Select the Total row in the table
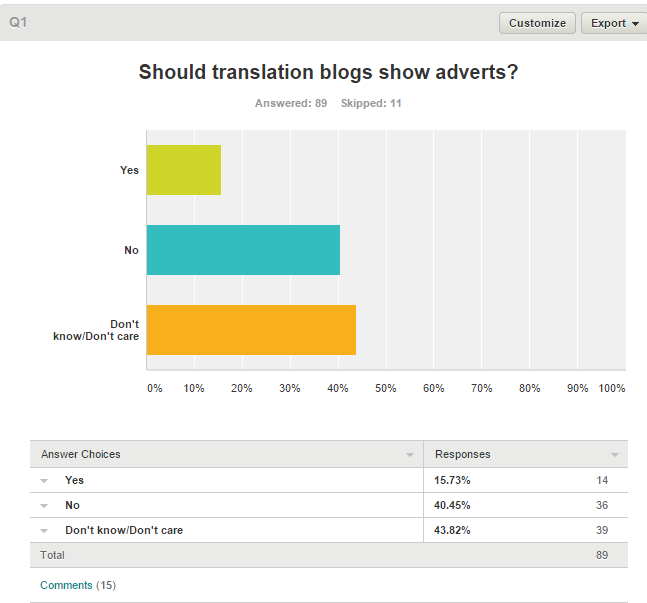The height and width of the screenshot is (603, 647). coord(52,555)
